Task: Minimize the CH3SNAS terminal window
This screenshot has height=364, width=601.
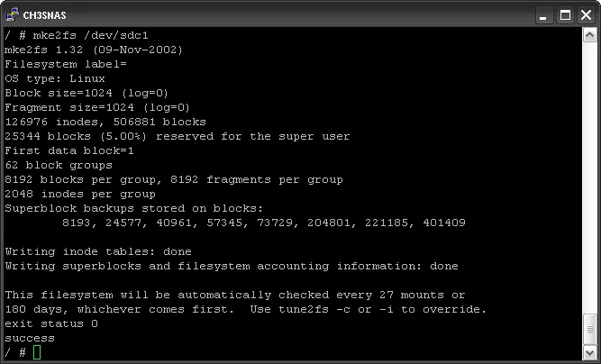Action: click(x=543, y=15)
